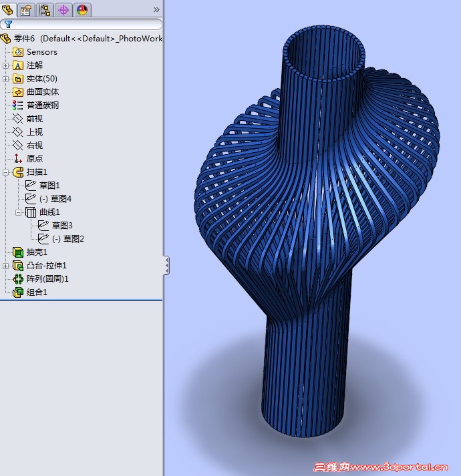Click the 组合1 combine feature icon

18,292
